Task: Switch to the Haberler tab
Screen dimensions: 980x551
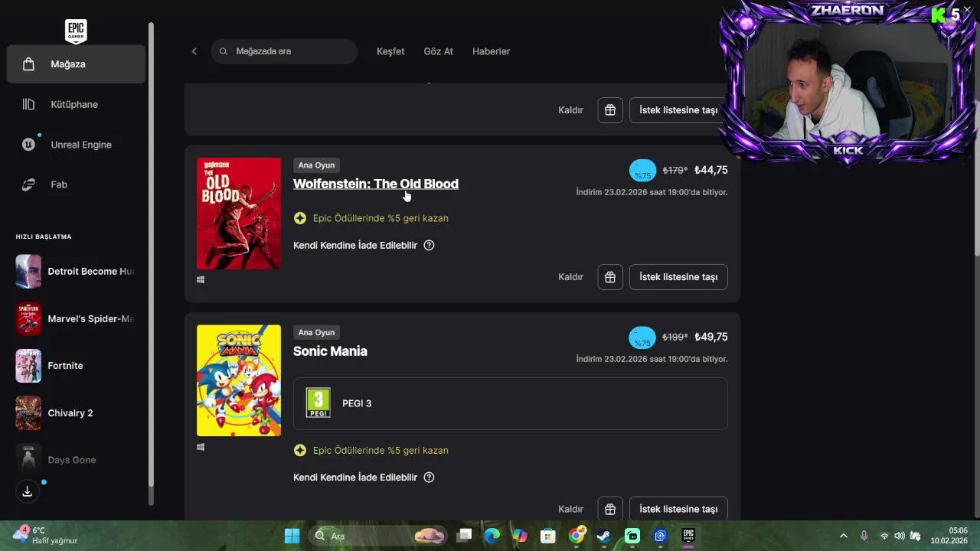Action: [491, 51]
